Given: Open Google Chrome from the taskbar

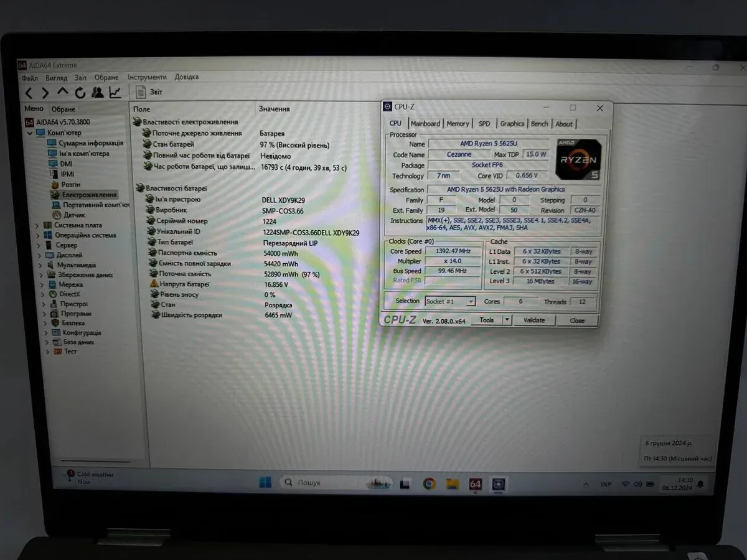Looking at the screenshot, I should pyautogui.click(x=430, y=483).
